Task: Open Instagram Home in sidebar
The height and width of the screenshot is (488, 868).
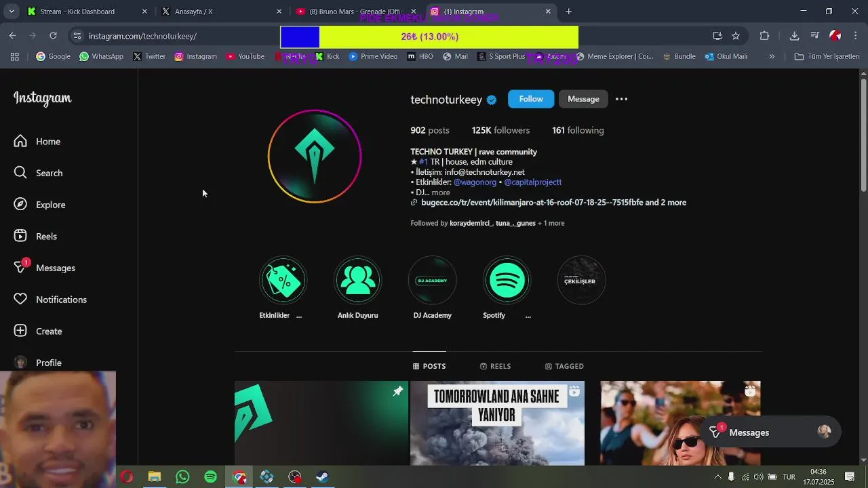Action: [x=38, y=141]
